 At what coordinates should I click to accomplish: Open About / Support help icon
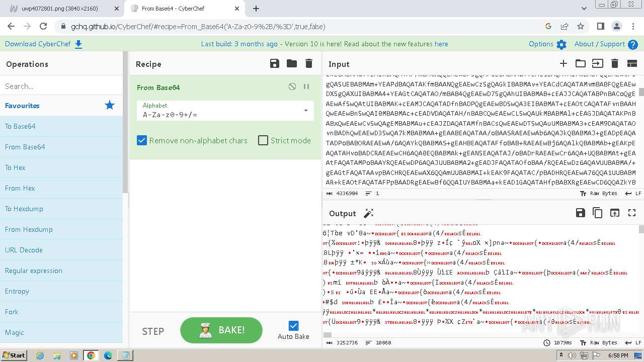click(x=633, y=44)
